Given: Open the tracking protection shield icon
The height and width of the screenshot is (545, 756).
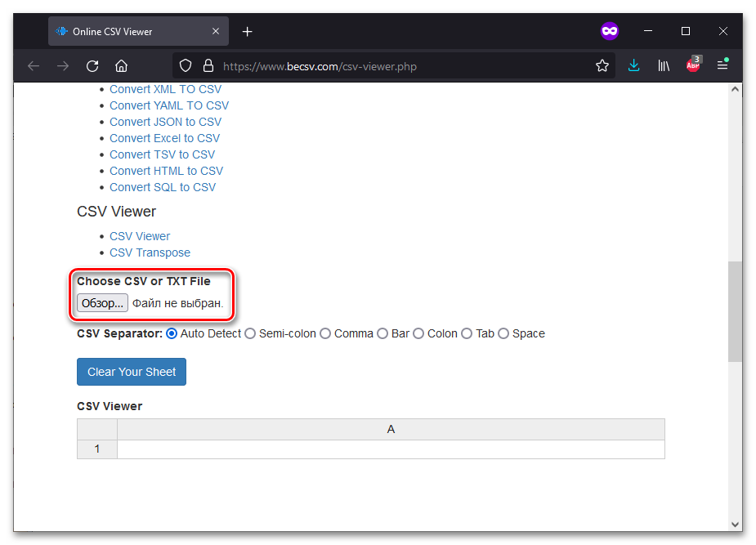Looking at the screenshot, I should point(186,66).
